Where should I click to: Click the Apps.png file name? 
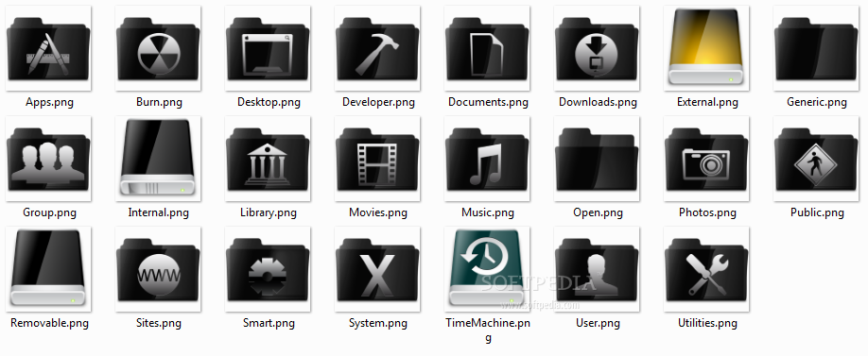coord(49,102)
